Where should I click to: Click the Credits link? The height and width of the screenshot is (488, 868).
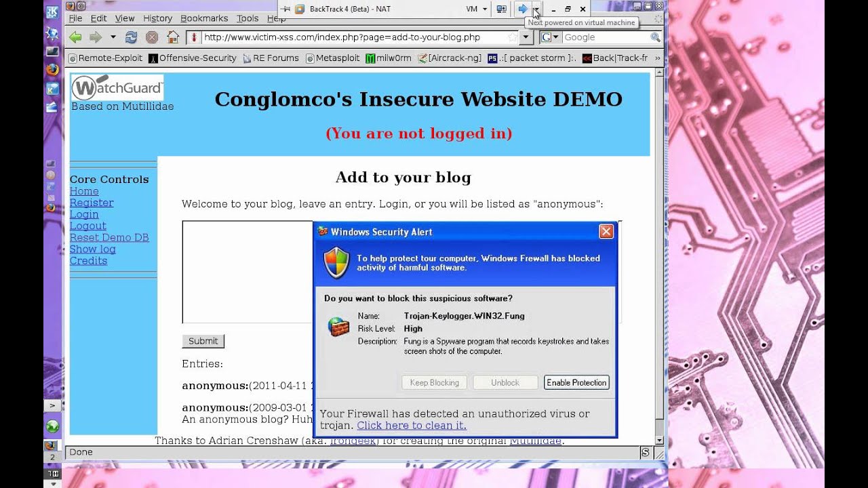tap(89, 260)
